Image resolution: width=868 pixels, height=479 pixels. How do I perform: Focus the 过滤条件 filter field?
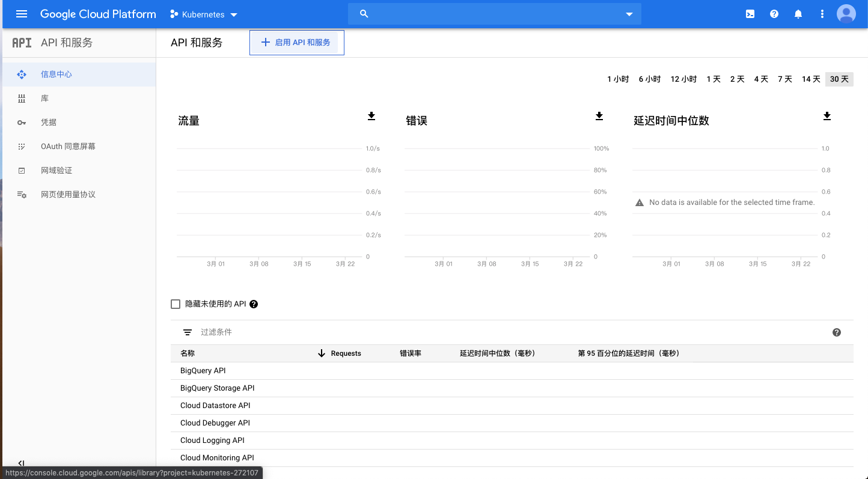[x=511, y=332]
